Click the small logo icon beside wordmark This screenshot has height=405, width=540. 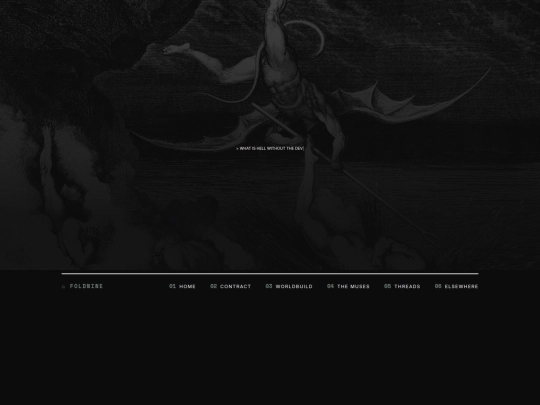(x=63, y=287)
